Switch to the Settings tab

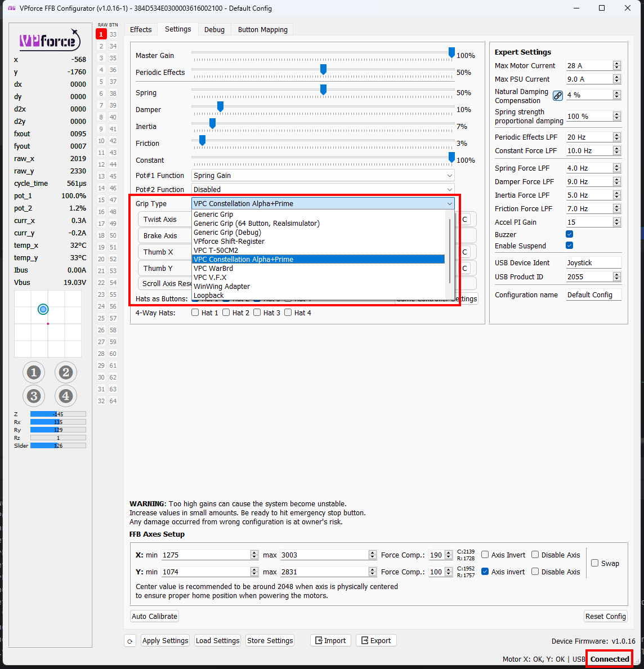pos(178,29)
